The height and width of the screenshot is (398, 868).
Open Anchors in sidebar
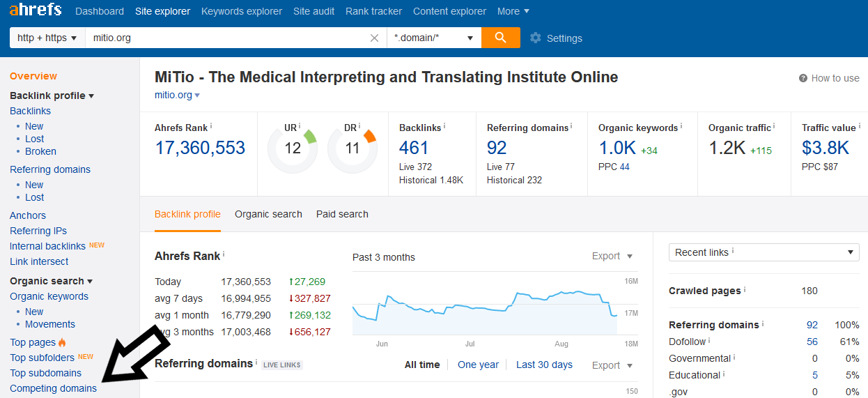pyautogui.click(x=28, y=215)
